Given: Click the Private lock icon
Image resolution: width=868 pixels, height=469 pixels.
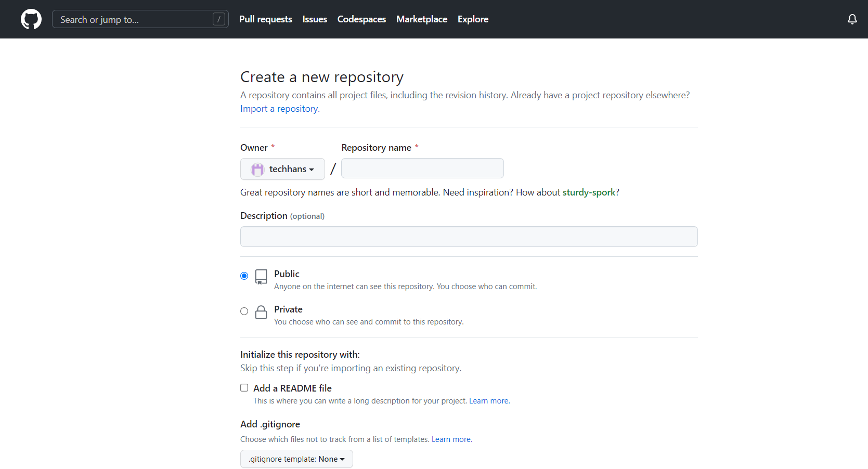Looking at the screenshot, I should coord(261,312).
